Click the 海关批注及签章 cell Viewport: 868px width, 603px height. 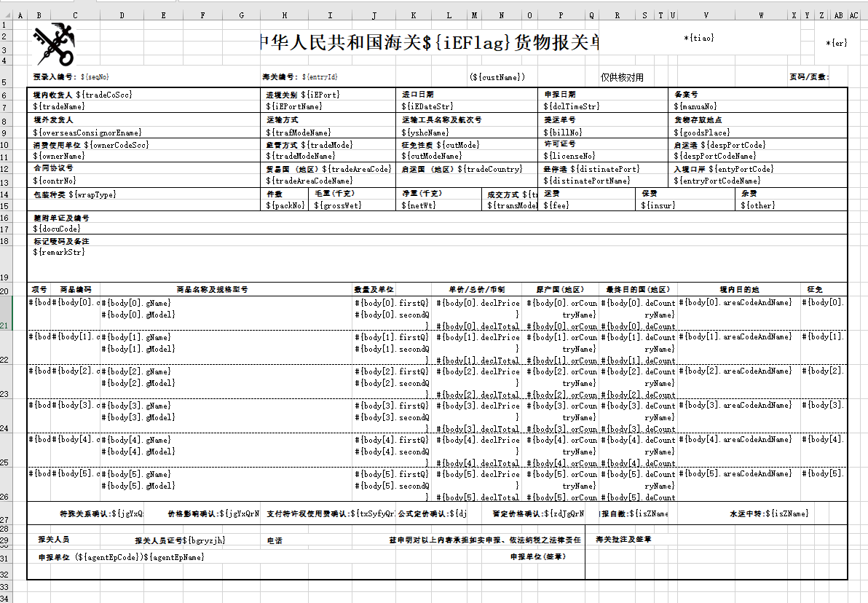click(x=624, y=540)
